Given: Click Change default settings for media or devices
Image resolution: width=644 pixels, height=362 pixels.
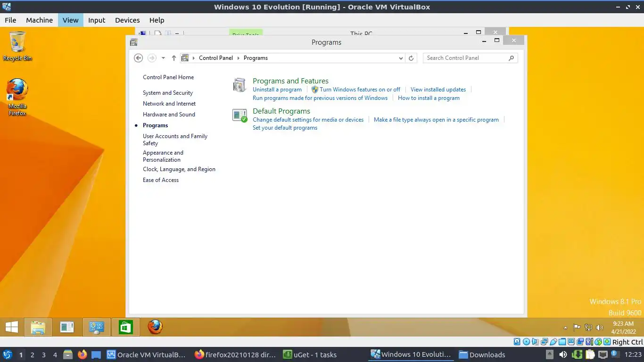Looking at the screenshot, I should 308,120.
